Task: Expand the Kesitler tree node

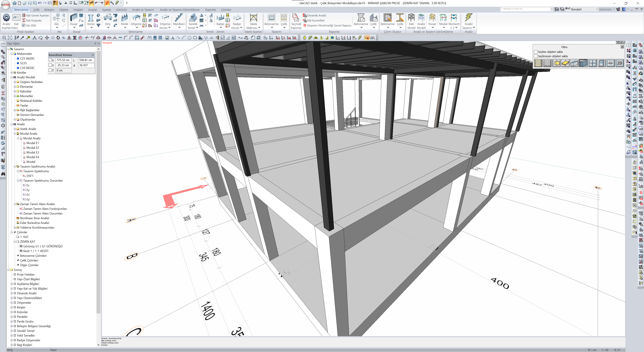Action: pyautogui.click(x=12, y=72)
